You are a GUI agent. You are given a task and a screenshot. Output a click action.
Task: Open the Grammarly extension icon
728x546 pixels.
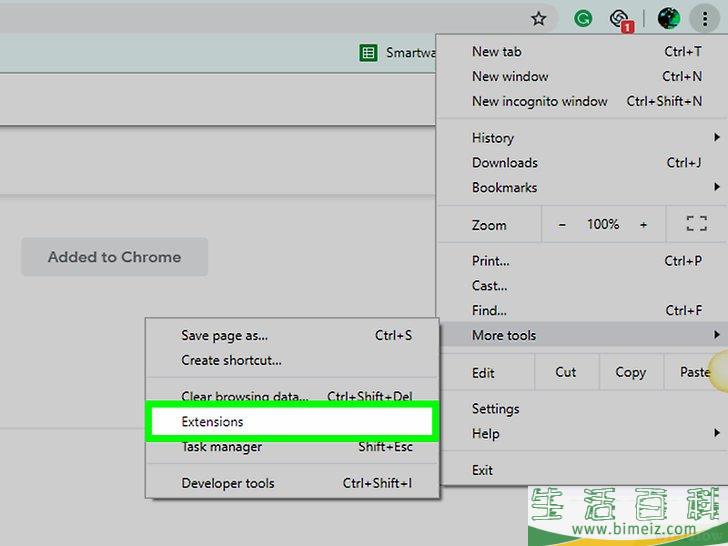pos(583,18)
